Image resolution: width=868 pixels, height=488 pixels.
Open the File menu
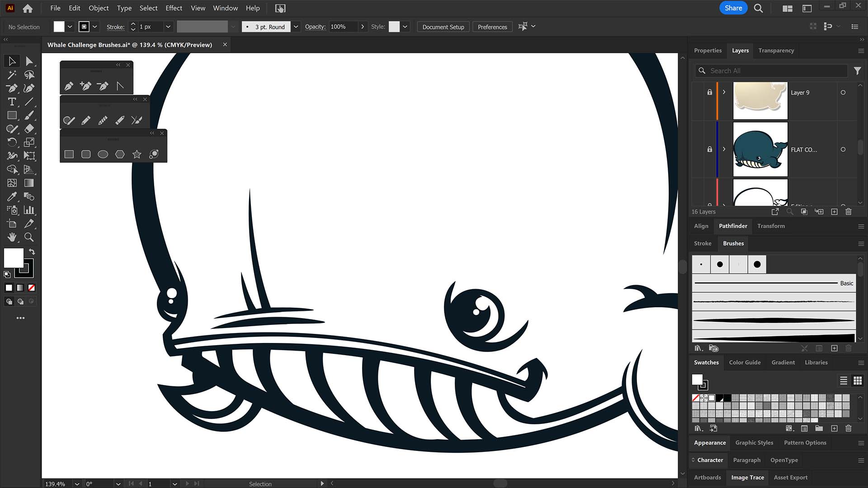tap(55, 8)
